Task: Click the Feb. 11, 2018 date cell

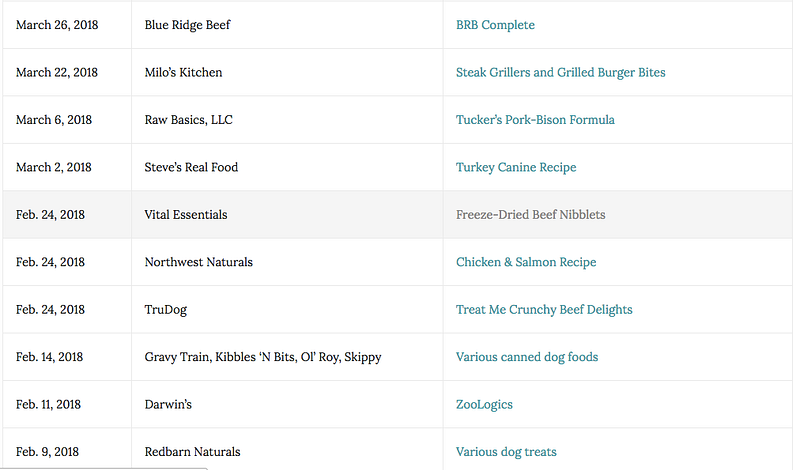Action: (x=49, y=405)
